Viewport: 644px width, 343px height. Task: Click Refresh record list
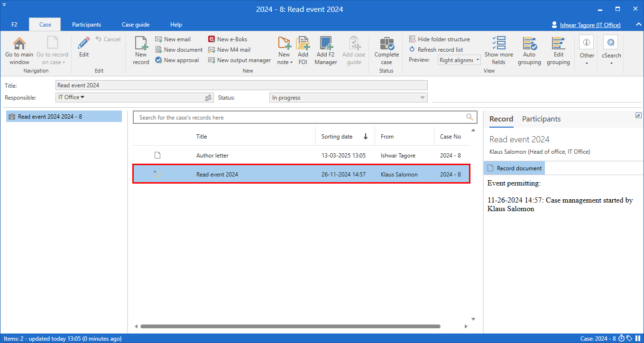435,50
